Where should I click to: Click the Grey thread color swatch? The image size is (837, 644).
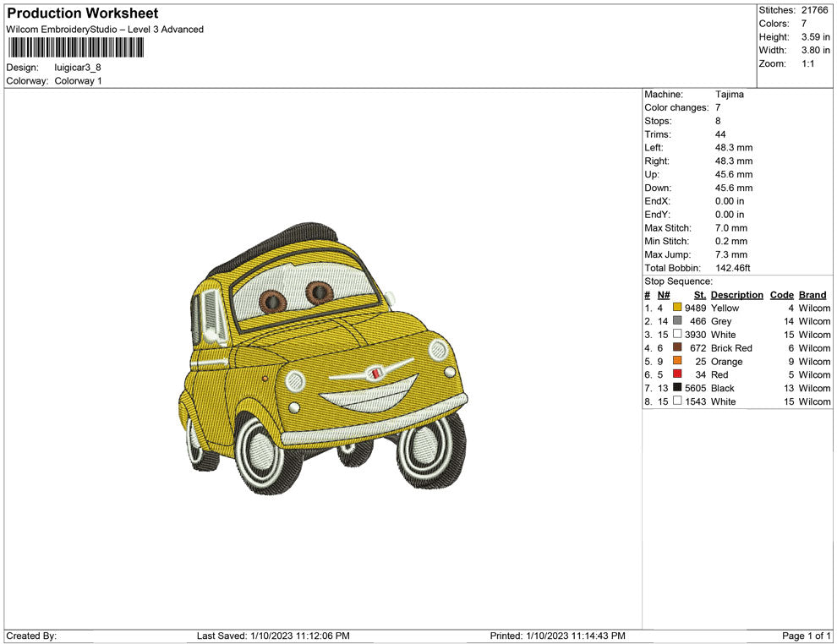tap(677, 322)
